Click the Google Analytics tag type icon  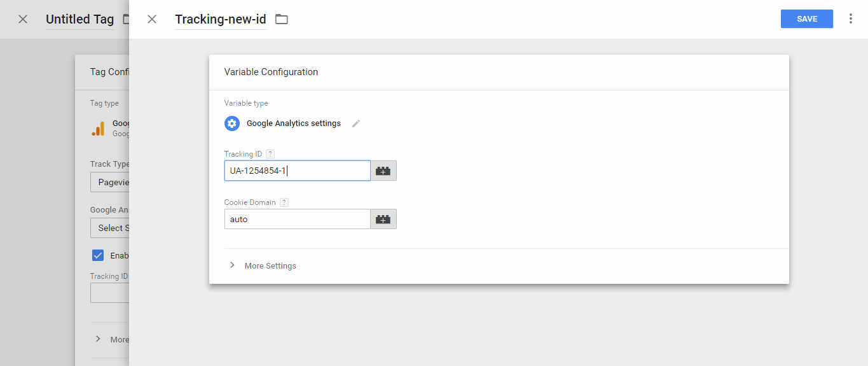click(98, 129)
